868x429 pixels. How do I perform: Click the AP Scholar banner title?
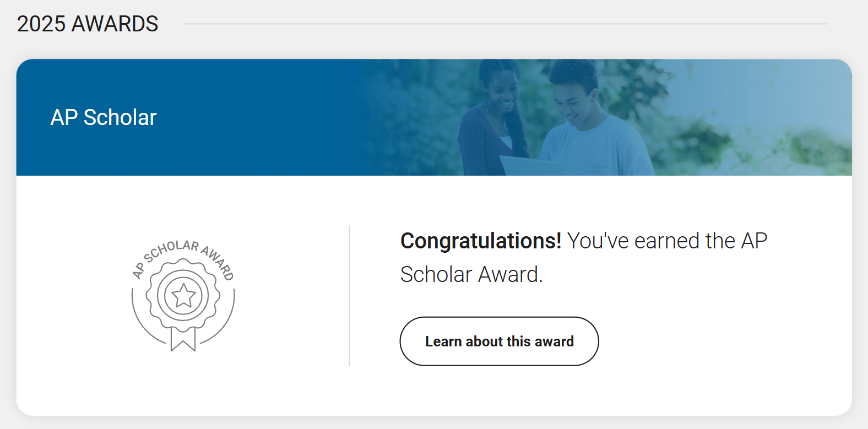tap(104, 117)
